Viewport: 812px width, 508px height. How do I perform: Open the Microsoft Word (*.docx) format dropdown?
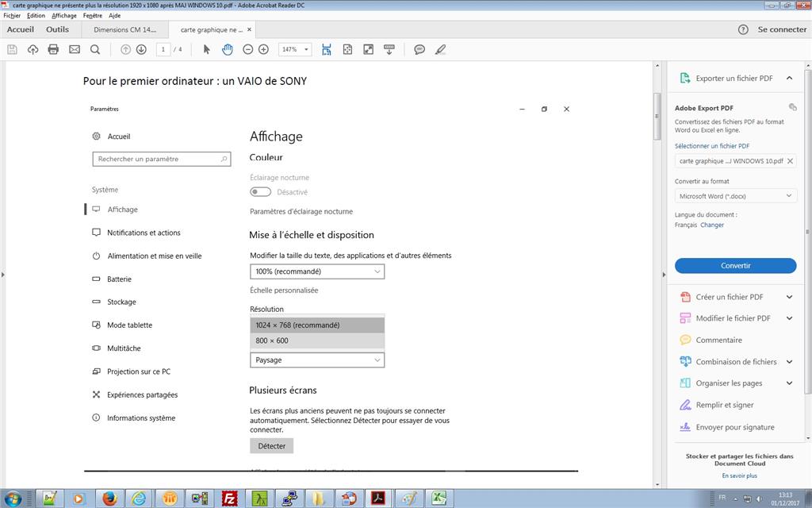735,196
